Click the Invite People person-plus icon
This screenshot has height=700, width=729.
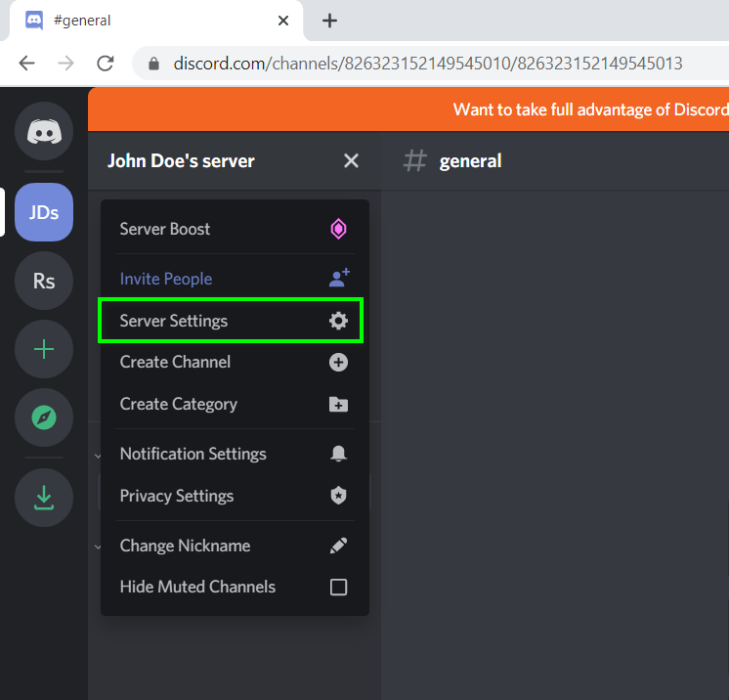coord(339,278)
